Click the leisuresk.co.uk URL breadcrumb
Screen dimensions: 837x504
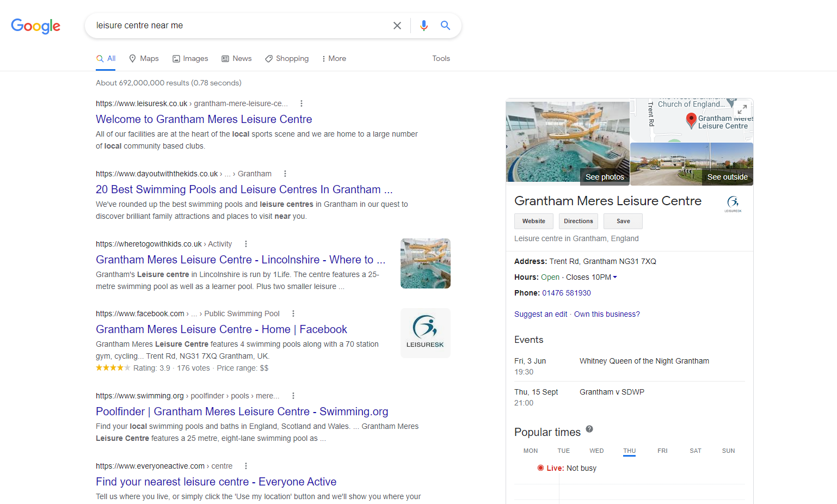(192, 103)
